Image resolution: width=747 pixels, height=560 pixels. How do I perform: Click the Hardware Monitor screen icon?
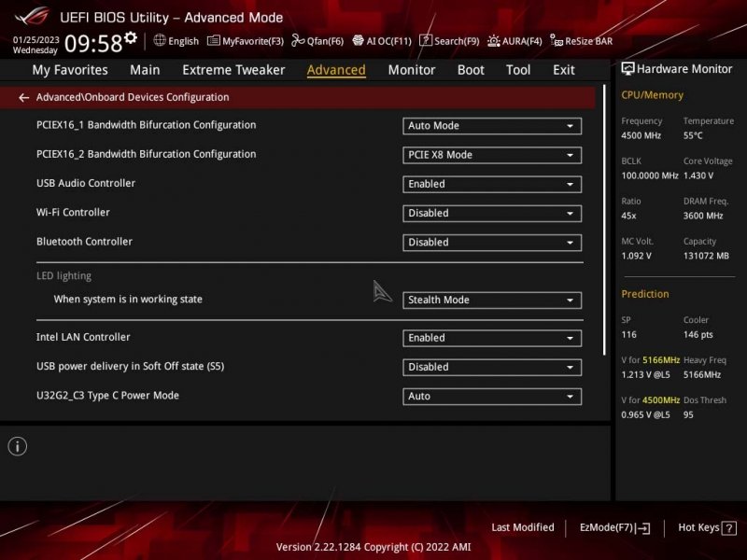pos(627,69)
